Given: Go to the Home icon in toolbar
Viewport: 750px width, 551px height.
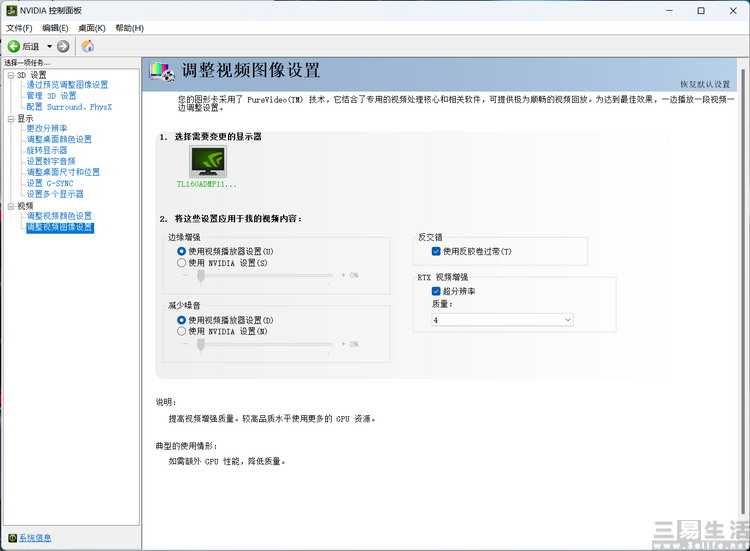Looking at the screenshot, I should (88, 46).
